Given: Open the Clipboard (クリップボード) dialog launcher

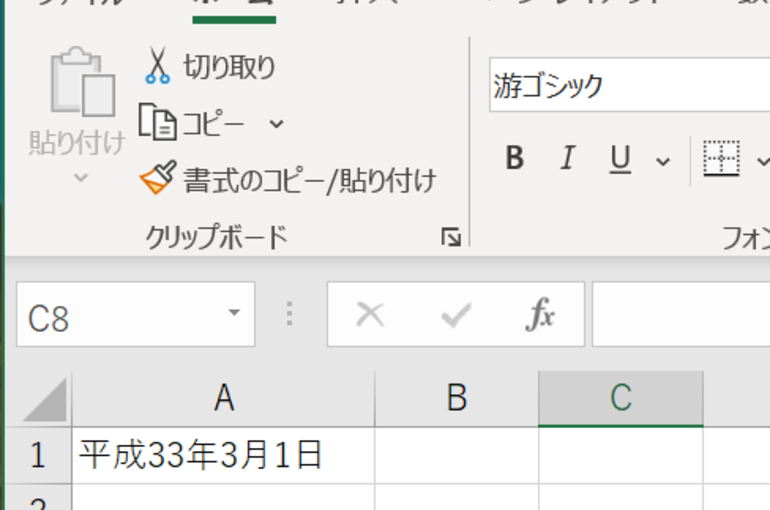Looking at the screenshot, I should [x=451, y=237].
